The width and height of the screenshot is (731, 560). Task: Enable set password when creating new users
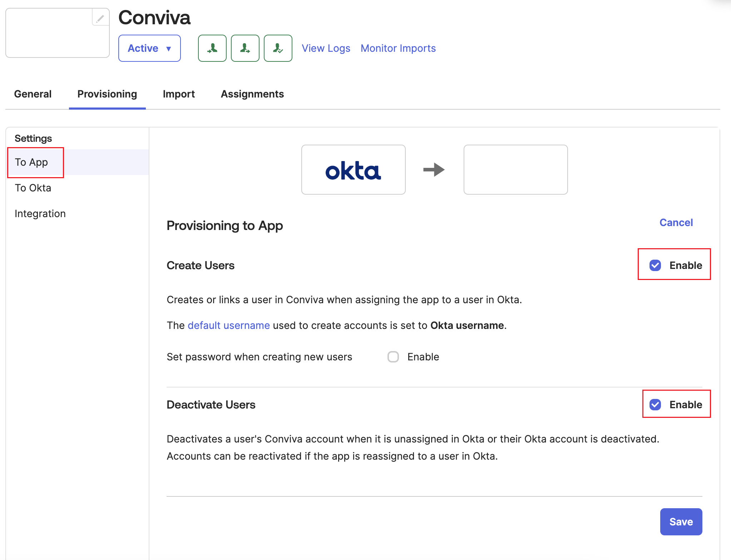(393, 357)
